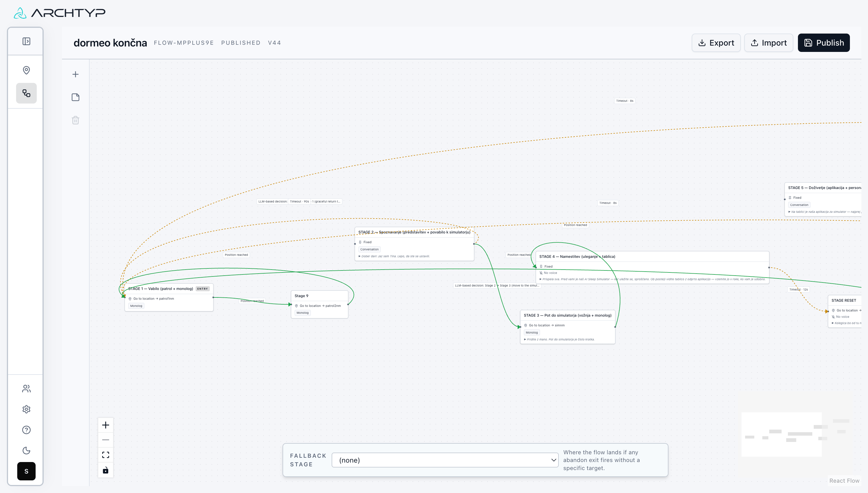This screenshot has height=493, width=868.
Task: Open the help question mark icon
Action: [x=26, y=430]
